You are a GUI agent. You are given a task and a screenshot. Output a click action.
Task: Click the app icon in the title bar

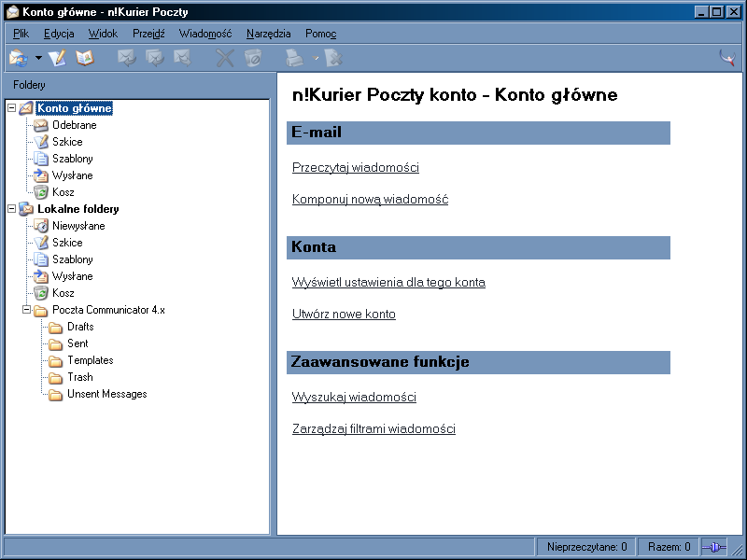pos(12,11)
